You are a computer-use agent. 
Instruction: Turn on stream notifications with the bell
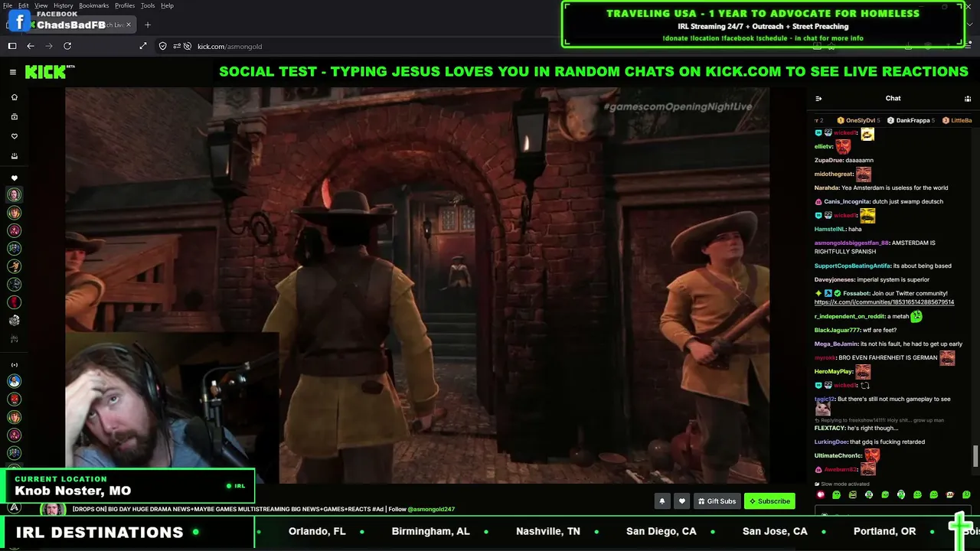[x=662, y=501]
